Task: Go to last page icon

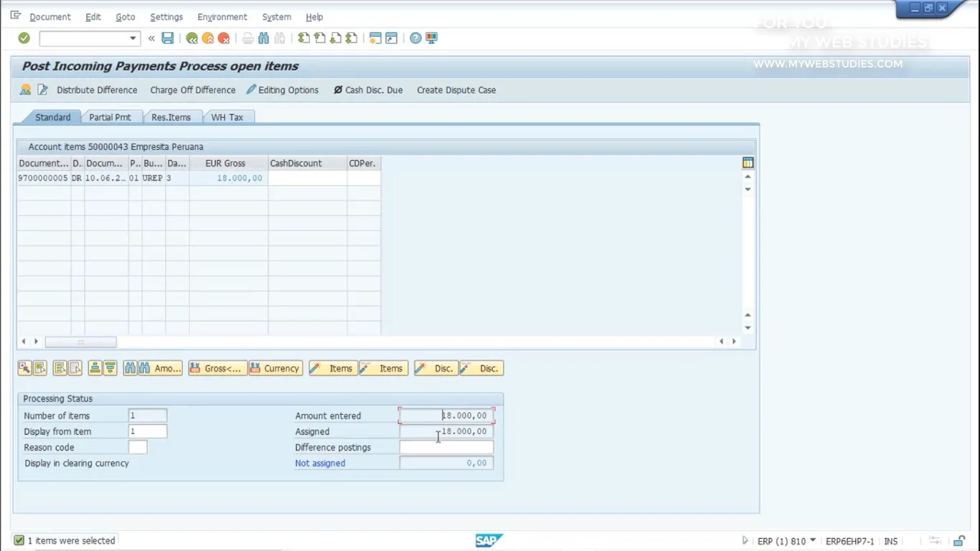Action: pos(352,38)
